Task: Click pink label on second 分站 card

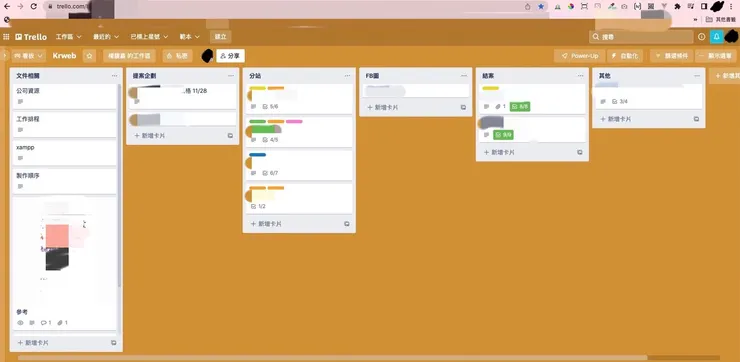Action: 294,121
